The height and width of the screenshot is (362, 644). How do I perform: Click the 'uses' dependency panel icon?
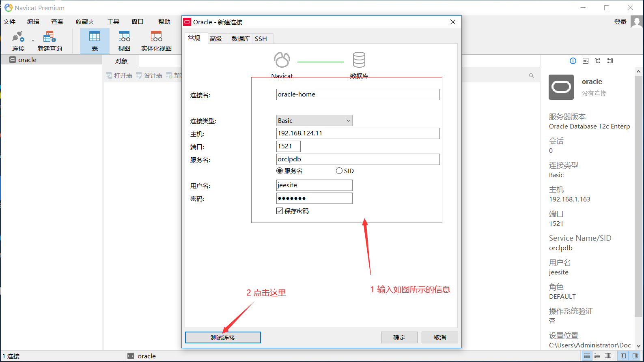(x=598, y=61)
